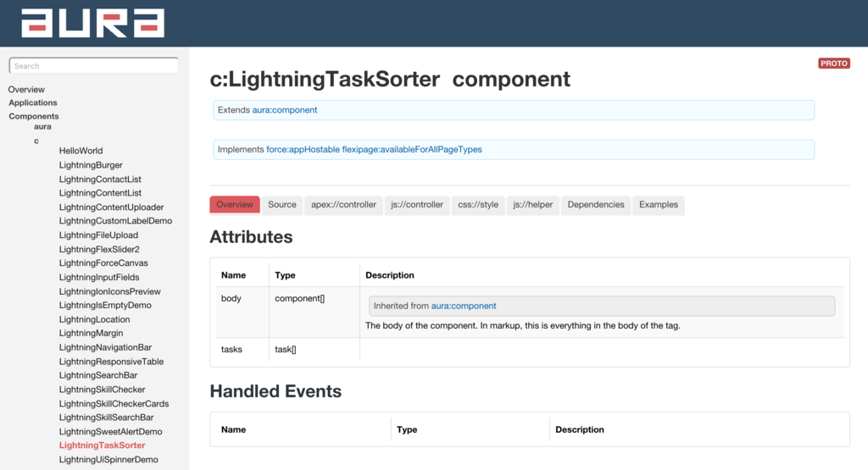868x470 pixels.
Task: Click the Aura logo in the header
Action: click(x=93, y=23)
